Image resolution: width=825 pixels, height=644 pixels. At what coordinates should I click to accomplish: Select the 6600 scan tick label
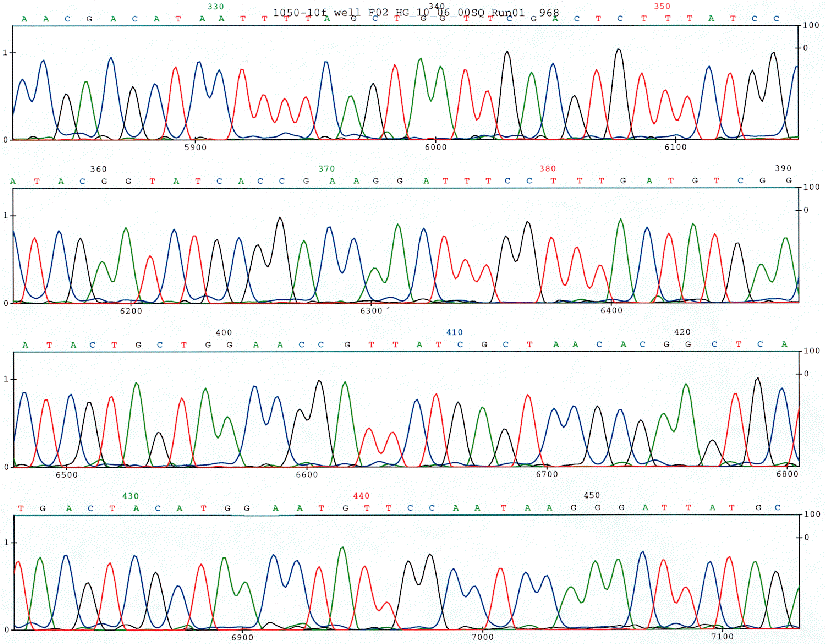click(x=307, y=475)
